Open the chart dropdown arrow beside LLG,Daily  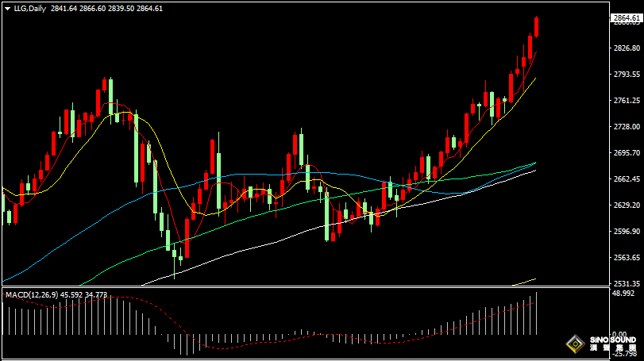click(x=7, y=8)
